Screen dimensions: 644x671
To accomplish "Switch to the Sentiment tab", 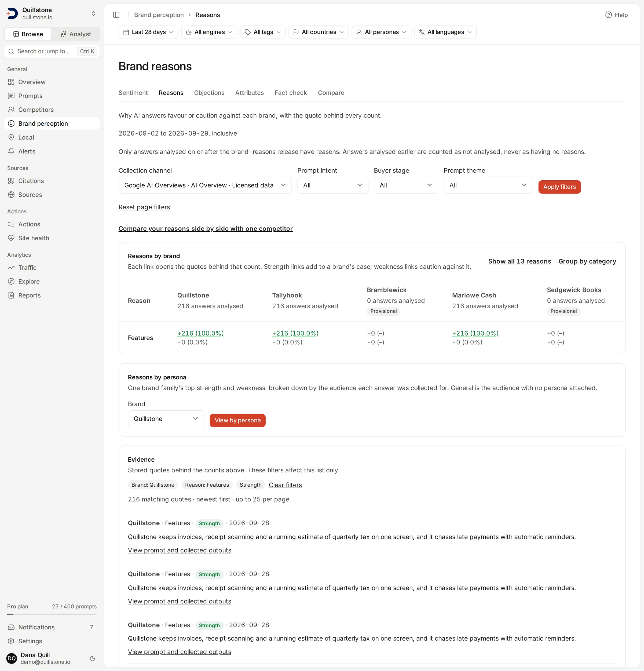I will click(133, 93).
